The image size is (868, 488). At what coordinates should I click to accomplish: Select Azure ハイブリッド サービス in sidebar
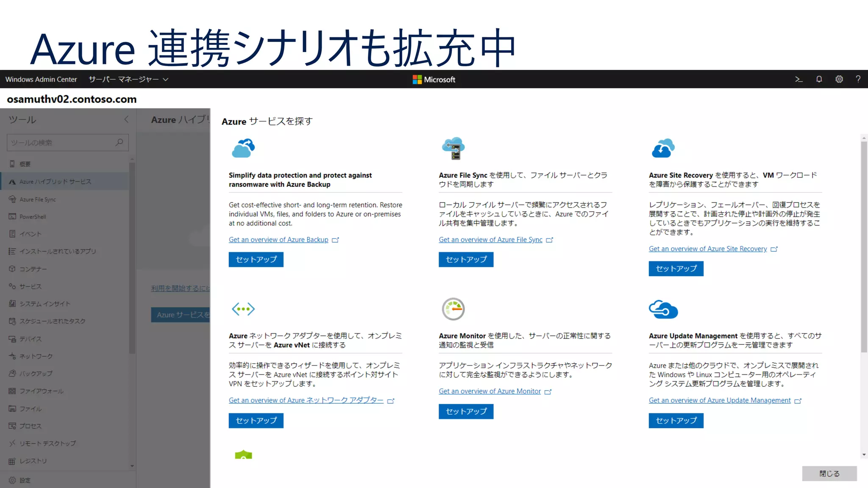pos(64,181)
